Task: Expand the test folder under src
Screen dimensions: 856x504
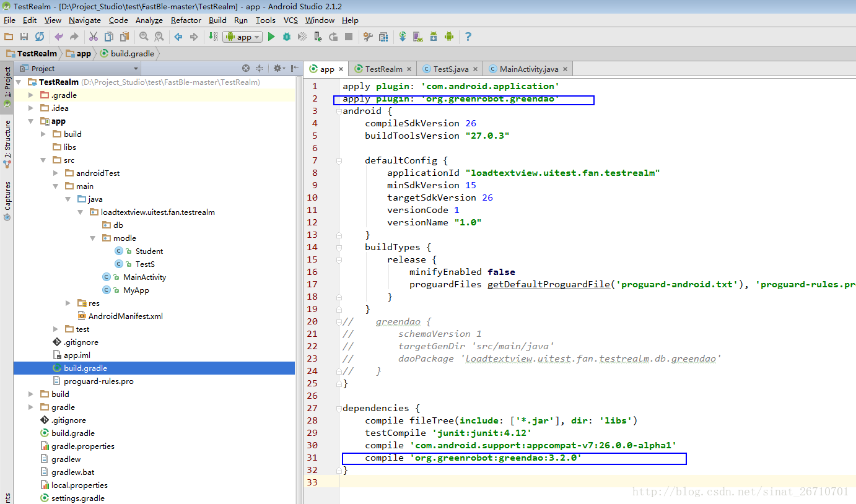Action: pyautogui.click(x=56, y=329)
